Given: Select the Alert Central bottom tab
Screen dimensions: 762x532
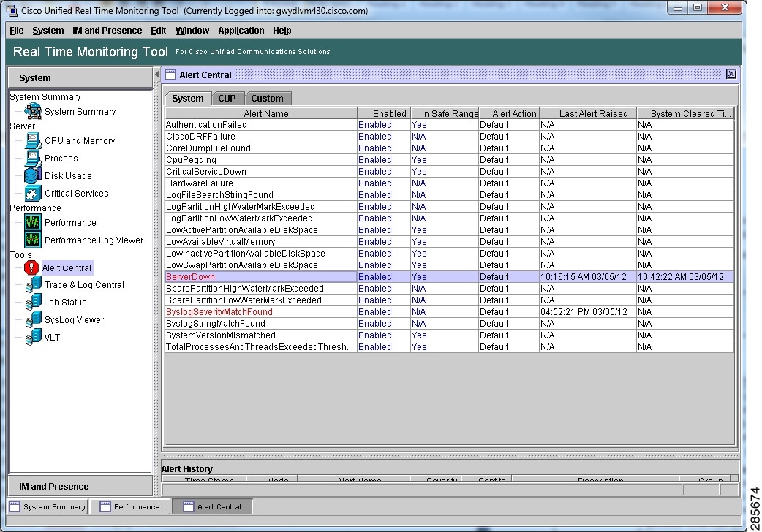Looking at the screenshot, I should pyautogui.click(x=212, y=506).
